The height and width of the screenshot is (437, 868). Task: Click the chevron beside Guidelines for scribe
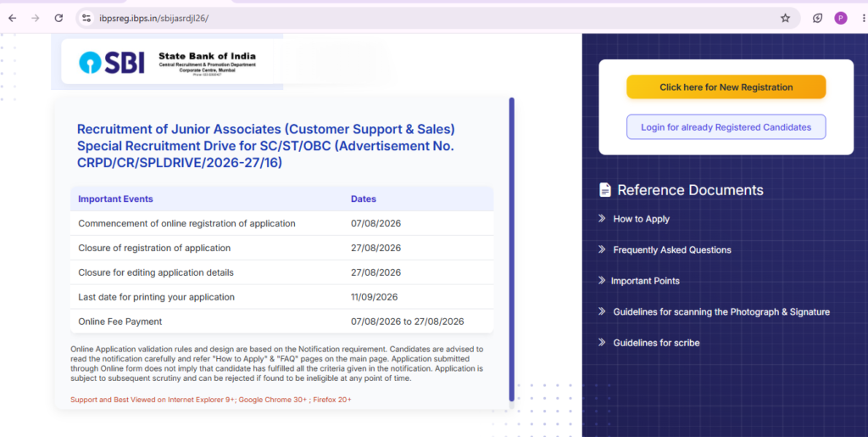point(602,343)
